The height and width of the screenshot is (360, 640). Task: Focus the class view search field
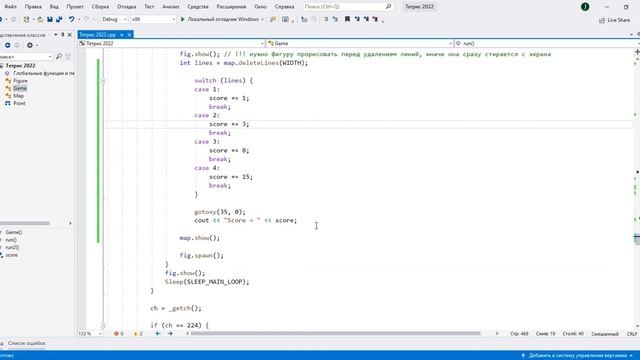(x=26, y=56)
